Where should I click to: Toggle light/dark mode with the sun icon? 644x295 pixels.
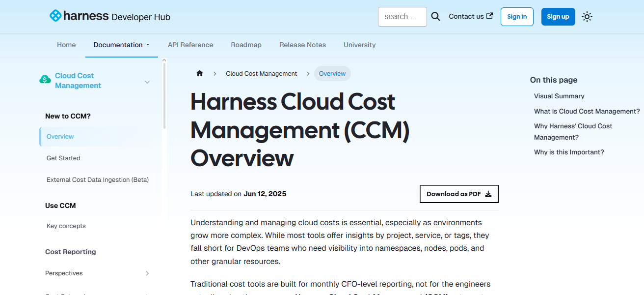click(x=587, y=16)
